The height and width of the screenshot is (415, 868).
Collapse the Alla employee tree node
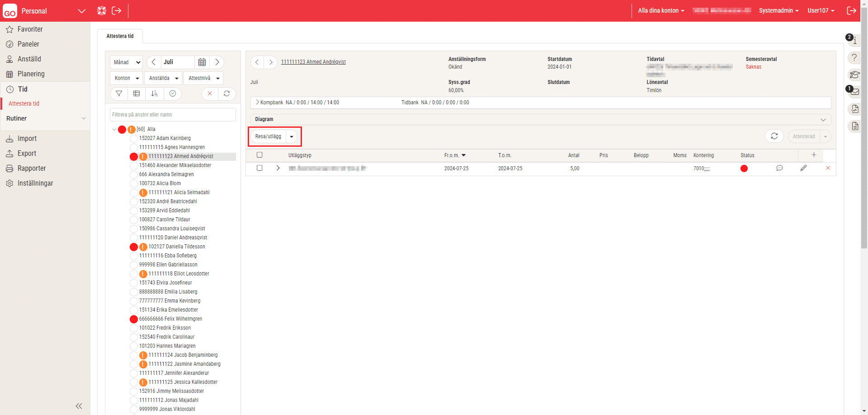click(x=114, y=130)
